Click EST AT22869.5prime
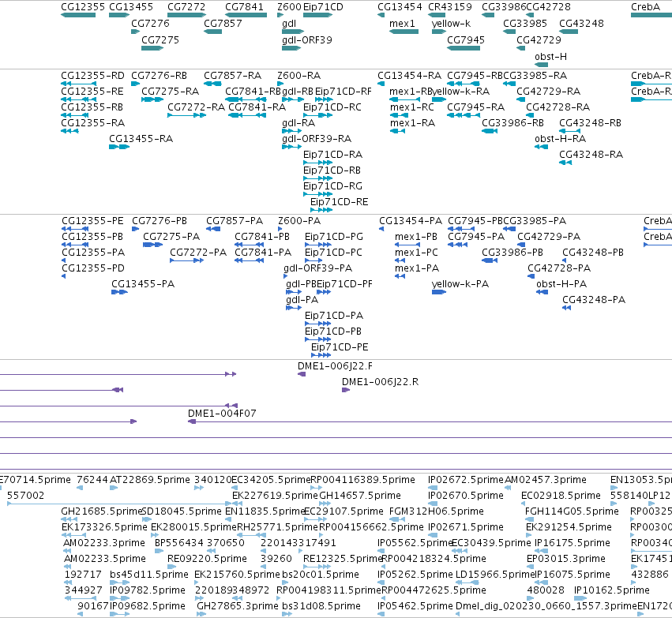This screenshot has width=672, height=618. click(x=149, y=480)
